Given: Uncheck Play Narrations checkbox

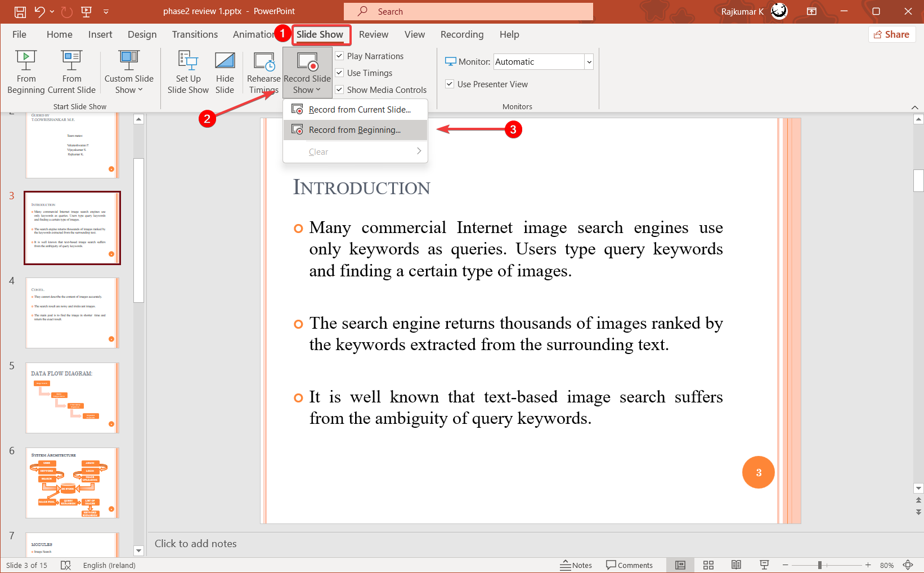Looking at the screenshot, I should tap(340, 56).
